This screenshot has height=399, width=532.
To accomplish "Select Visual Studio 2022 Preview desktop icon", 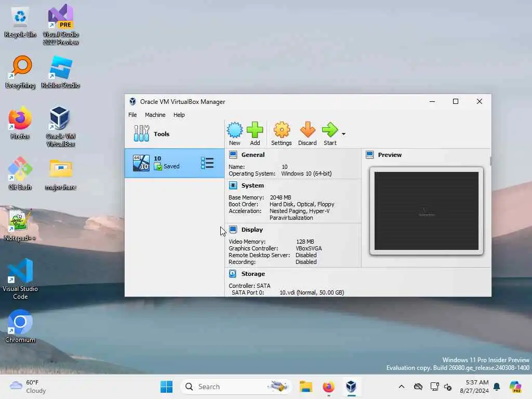I will tap(61, 24).
